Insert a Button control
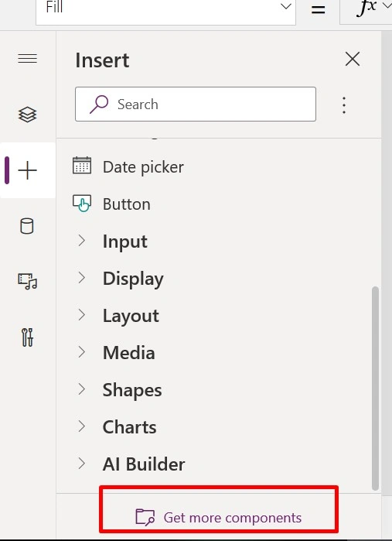 (126, 204)
